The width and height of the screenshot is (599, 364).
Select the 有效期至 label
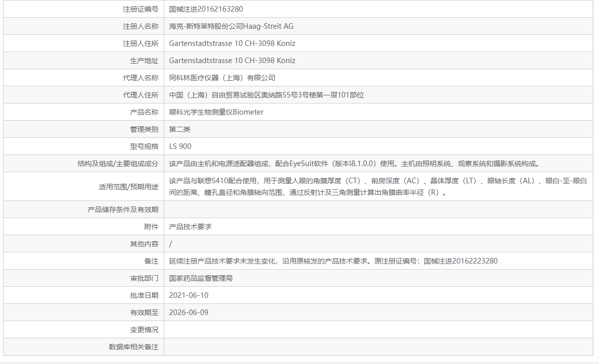coord(144,313)
